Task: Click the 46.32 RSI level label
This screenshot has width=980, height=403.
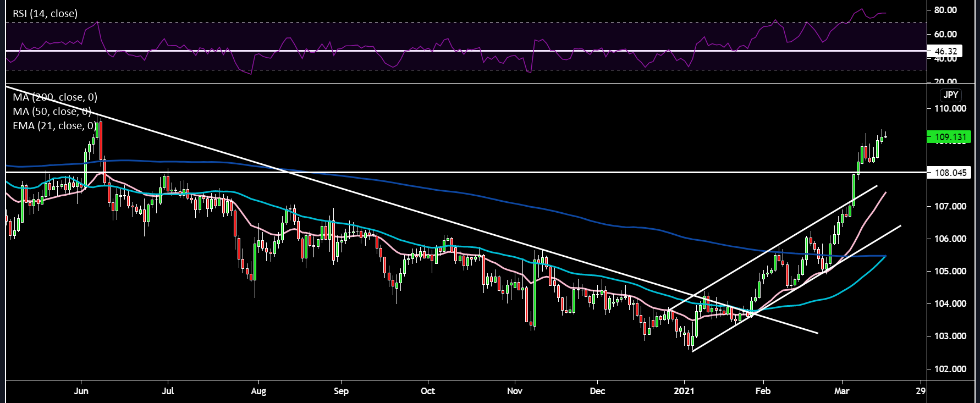Action: (x=945, y=51)
